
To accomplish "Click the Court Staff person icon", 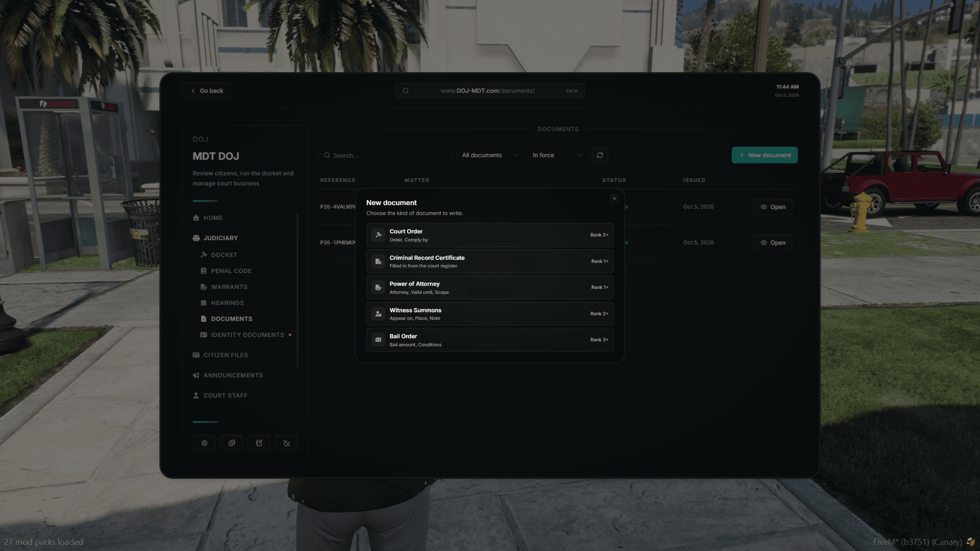I will coord(196,396).
